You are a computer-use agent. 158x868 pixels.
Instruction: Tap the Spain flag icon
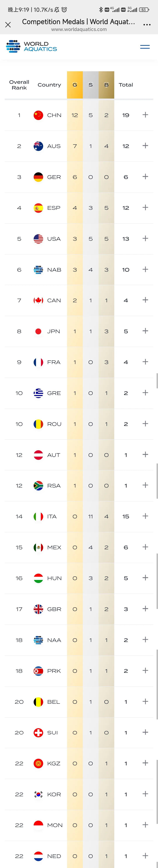coord(38,208)
